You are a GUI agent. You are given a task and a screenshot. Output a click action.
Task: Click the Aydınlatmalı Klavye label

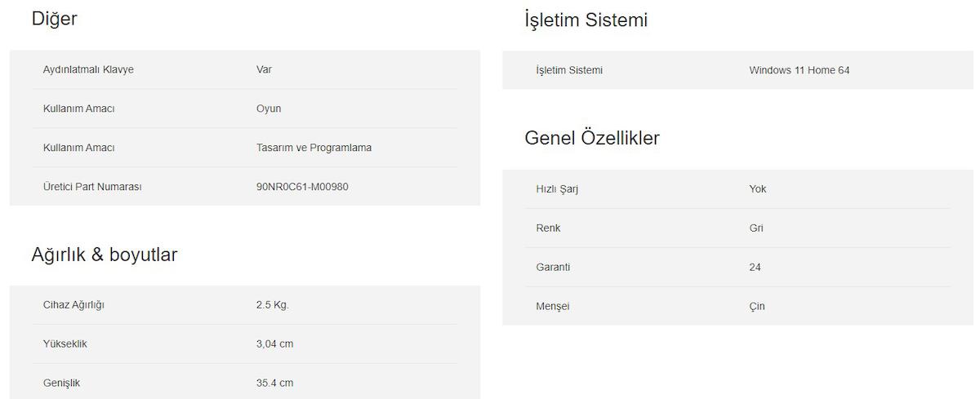pyautogui.click(x=88, y=69)
